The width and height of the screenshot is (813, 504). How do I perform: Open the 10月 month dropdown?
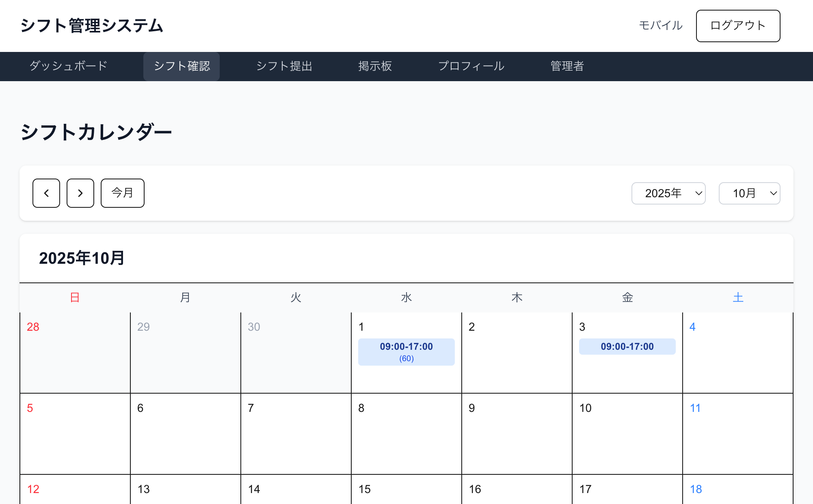click(x=749, y=193)
